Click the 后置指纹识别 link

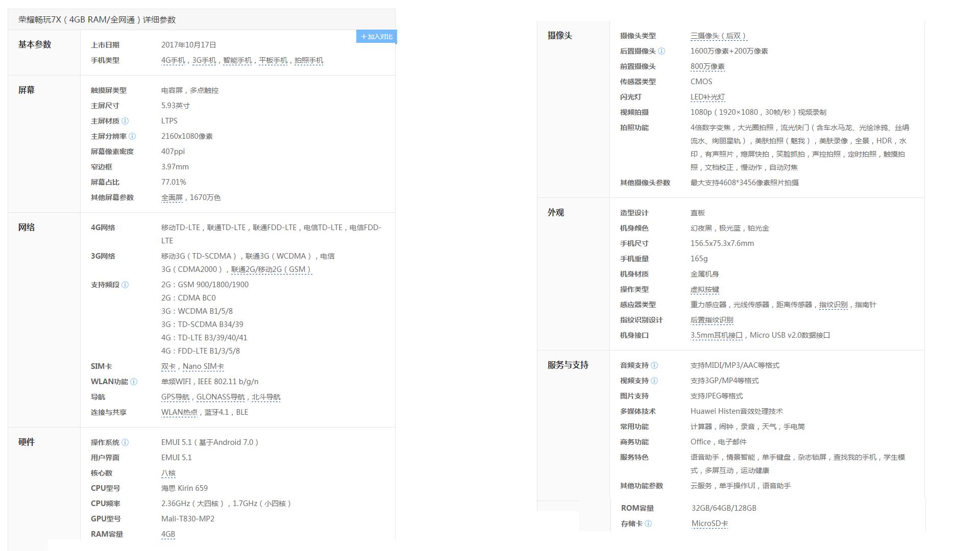tap(712, 320)
